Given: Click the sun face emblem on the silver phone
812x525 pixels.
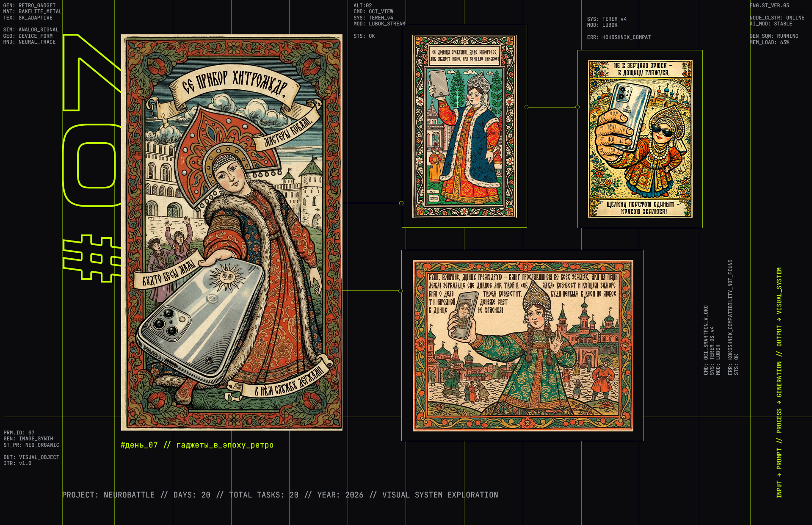Looking at the screenshot, I should click(x=226, y=277).
